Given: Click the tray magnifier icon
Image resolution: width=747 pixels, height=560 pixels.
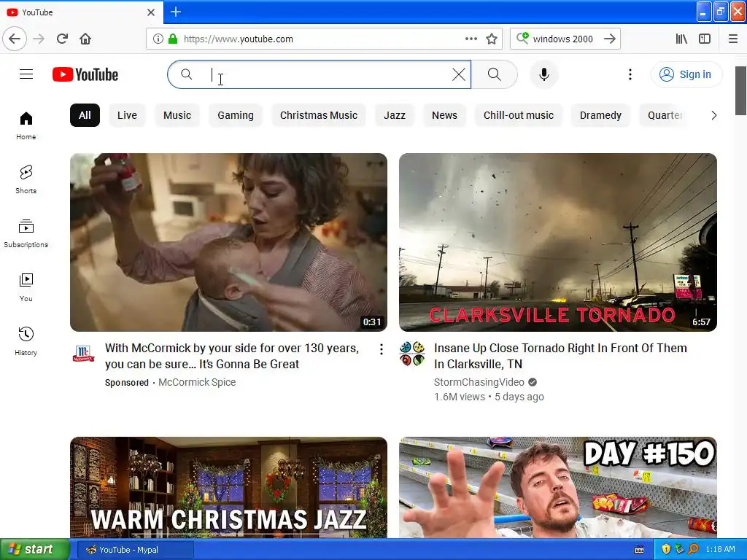Looking at the screenshot, I should 693,550.
